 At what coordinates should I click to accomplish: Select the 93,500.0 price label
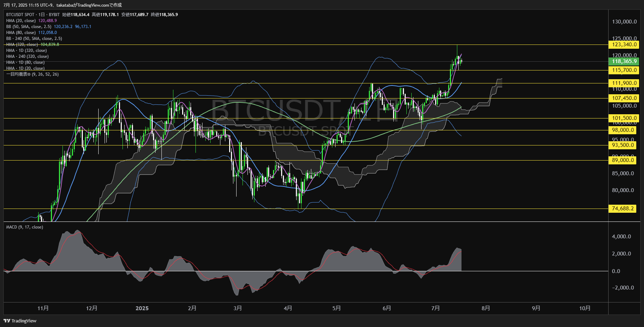pos(623,145)
